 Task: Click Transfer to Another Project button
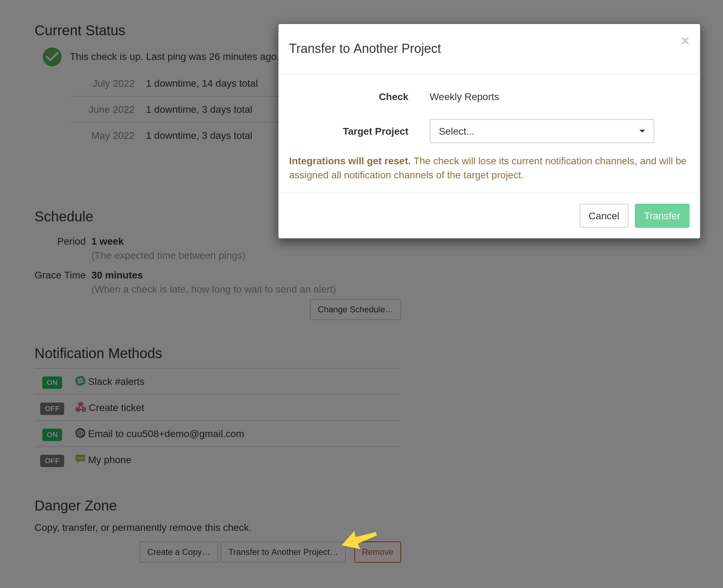tap(283, 552)
